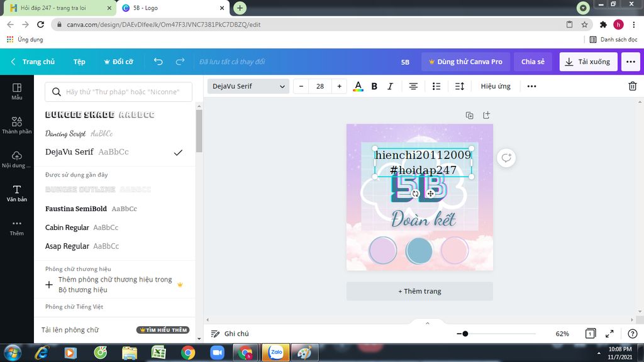Toggle bold formatting
The width and height of the screenshot is (644, 362).
tap(374, 86)
